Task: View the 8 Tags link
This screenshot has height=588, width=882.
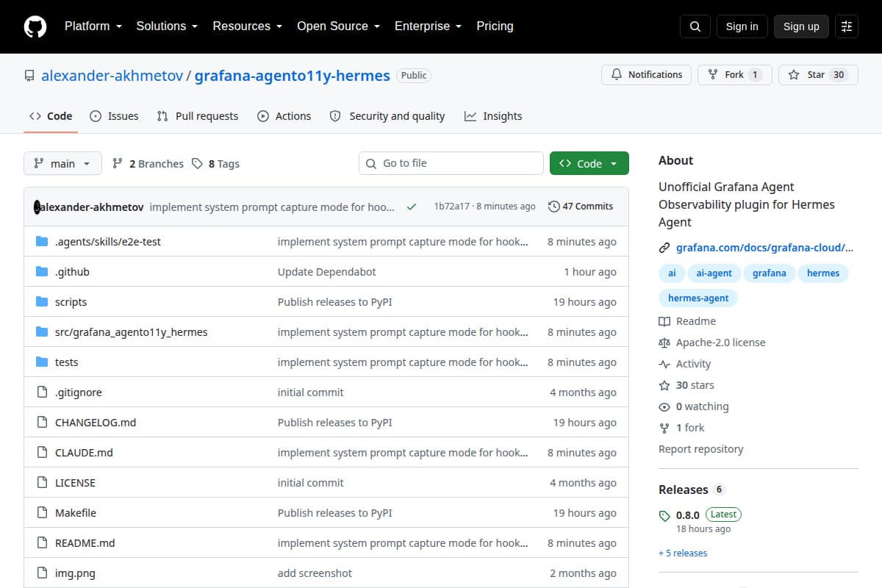Action: click(x=215, y=164)
